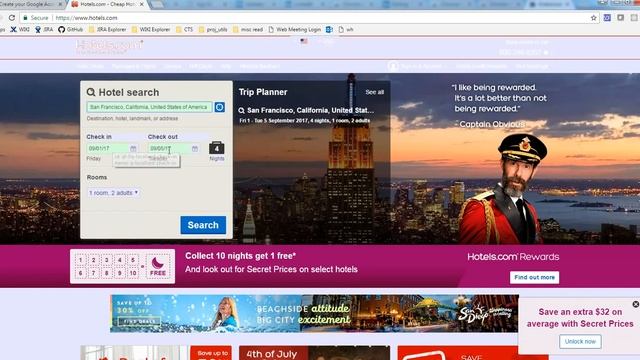Screen dimensions: 640x360
Task: Click the Hotel search magnifier icon
Action: 91,92
